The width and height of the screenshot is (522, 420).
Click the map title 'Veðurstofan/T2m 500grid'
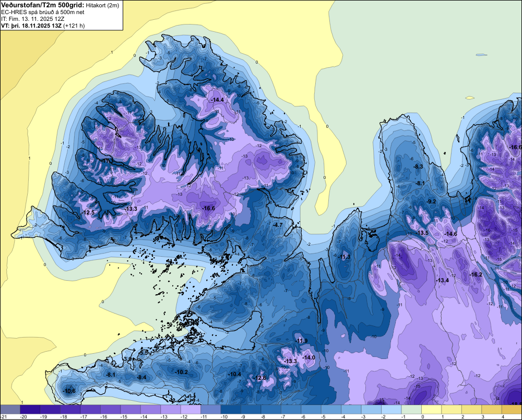43,5
